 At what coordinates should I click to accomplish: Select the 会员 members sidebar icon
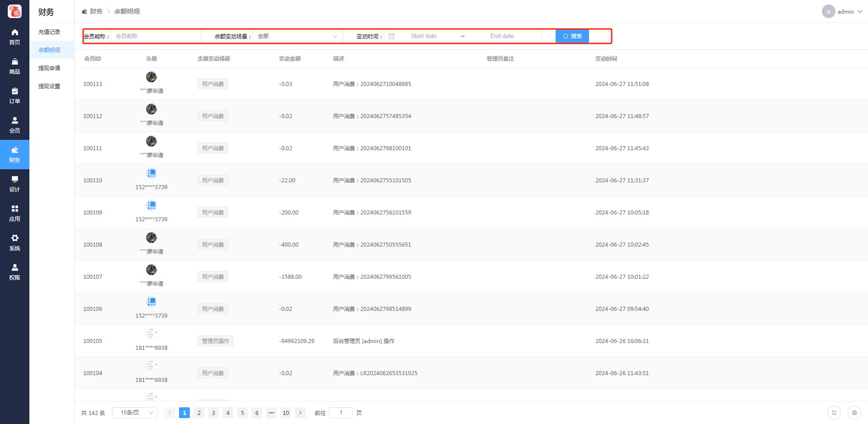tap(14, 125)
